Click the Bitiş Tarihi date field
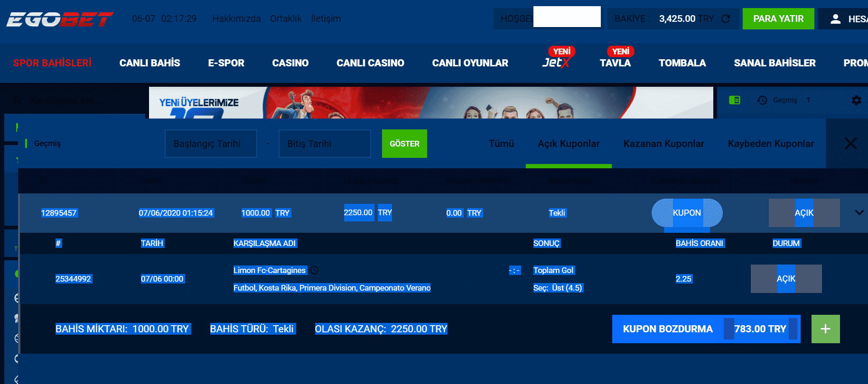868x384 pixels. 325,144
